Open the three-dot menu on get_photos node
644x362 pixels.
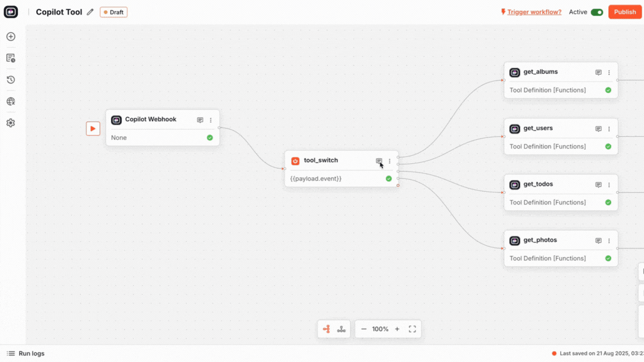pyautogui.click(x=609, y=241)
